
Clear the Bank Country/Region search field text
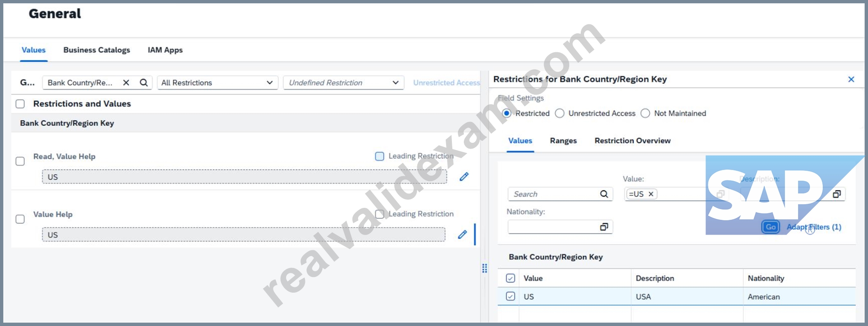[x=126, y=83]
